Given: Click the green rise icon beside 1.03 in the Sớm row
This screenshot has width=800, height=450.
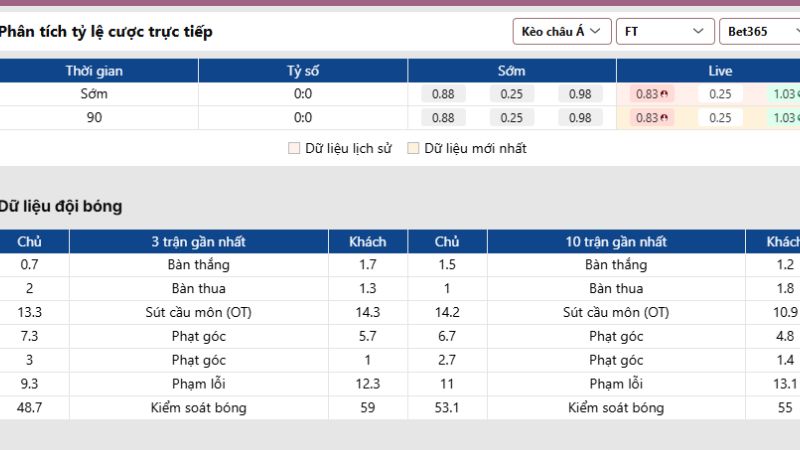Looking at the screenshot, I should pyautogui.click(x=796, y=94).
